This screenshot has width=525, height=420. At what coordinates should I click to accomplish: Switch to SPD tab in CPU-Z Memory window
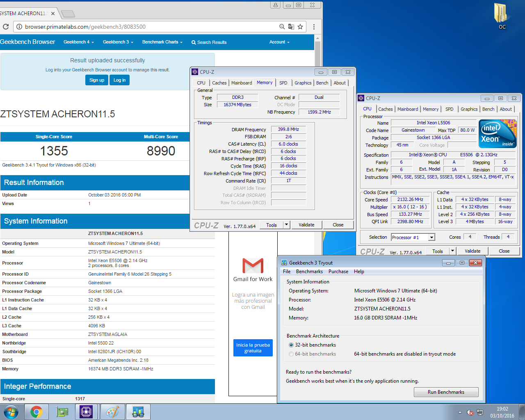click(x=283, y=83)
